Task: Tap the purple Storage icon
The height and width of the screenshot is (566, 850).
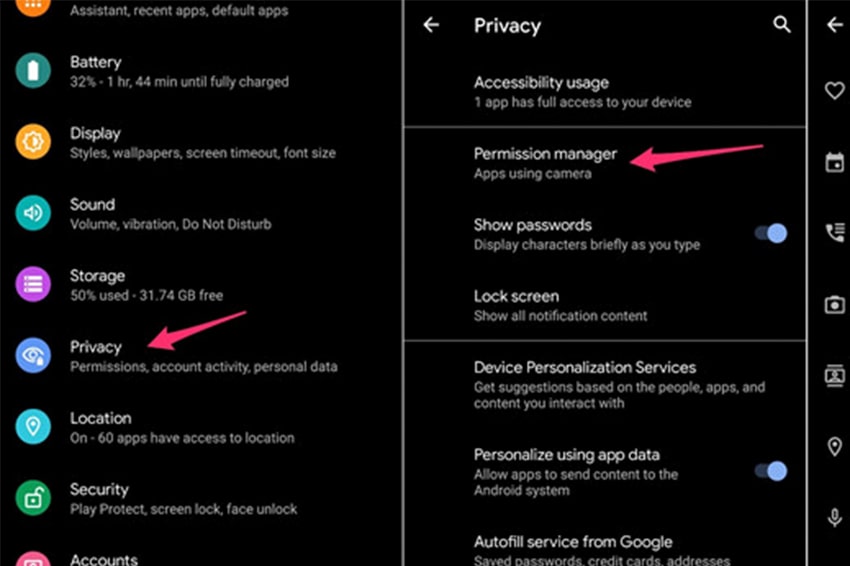Action: (33, 284)
